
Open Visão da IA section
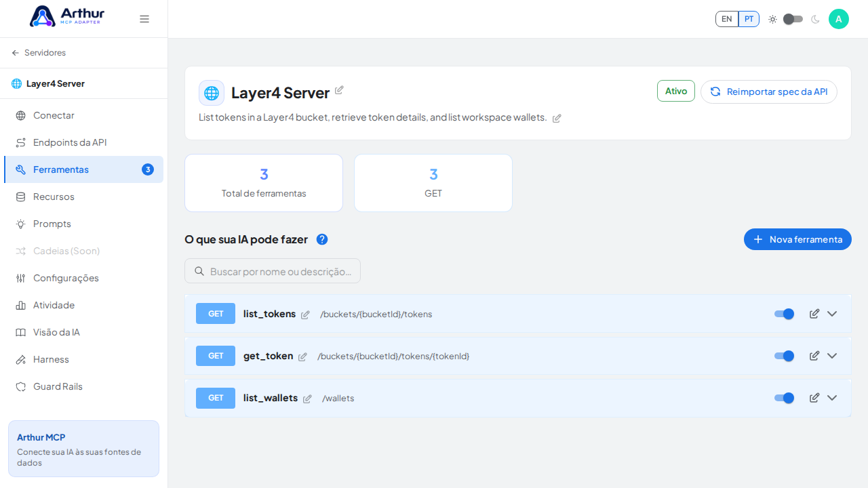[x=83, y=332]
